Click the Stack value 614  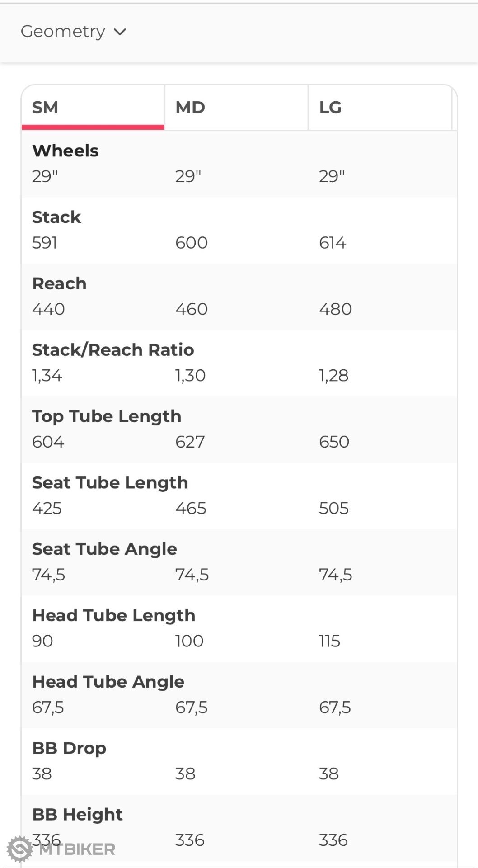(333, 243)
